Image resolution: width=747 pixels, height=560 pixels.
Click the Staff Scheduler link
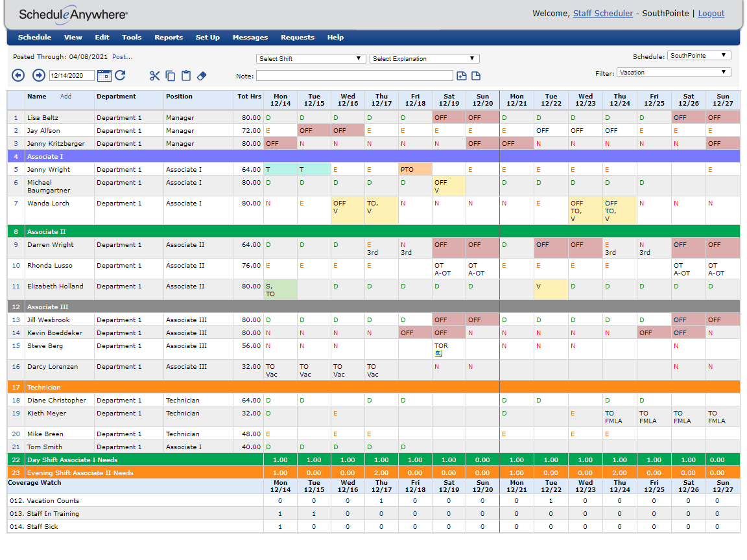602,13
